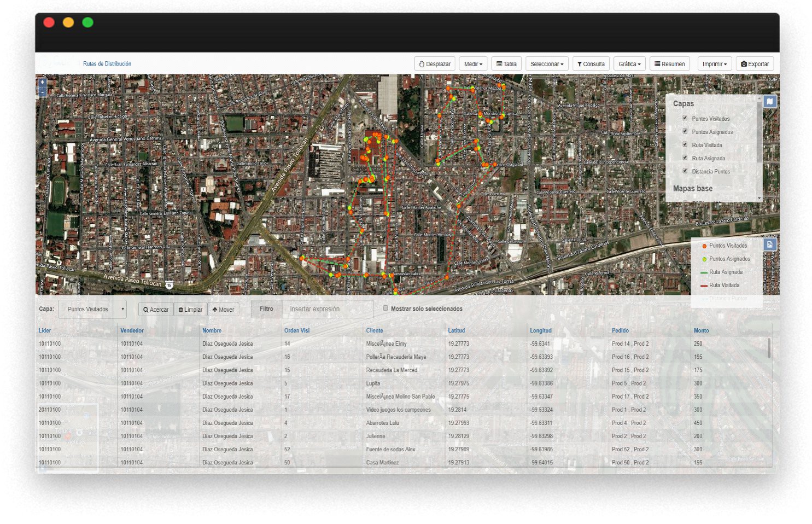812x524 pixels.
Task: Click the Filtro expression input field
Action: (328, 309)
